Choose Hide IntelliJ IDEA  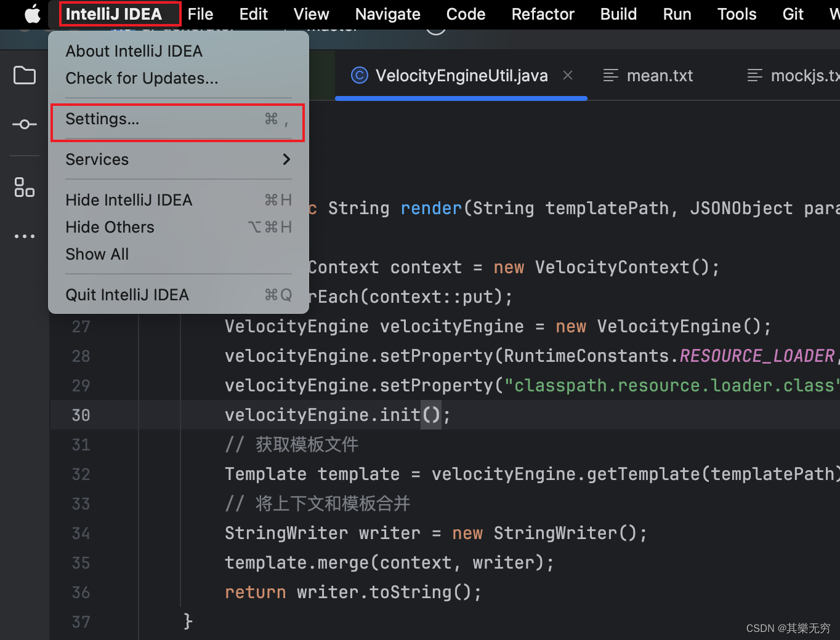pyautogui.click(x=179, y=200)
